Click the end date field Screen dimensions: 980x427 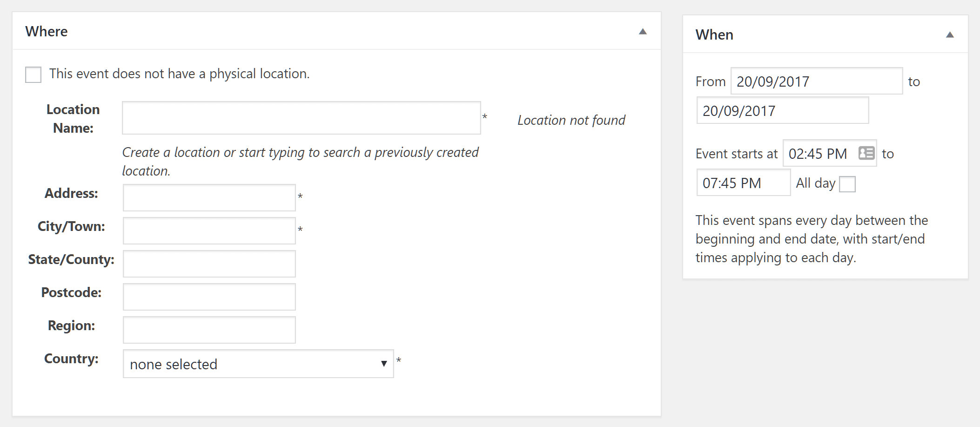point(782,110)
